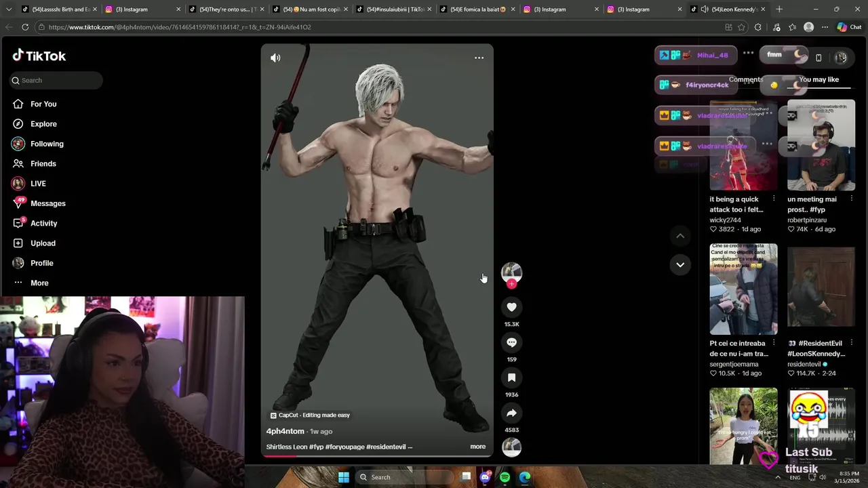Open the get-app phone icon at top right
The height and width of the screenshot is (488, 868).
point(818,58)
